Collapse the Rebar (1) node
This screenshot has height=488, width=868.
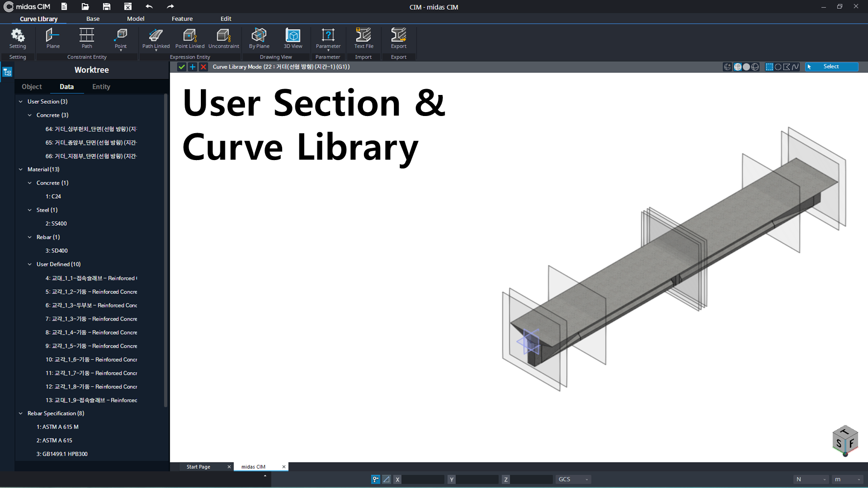click(x=30, y=237)
